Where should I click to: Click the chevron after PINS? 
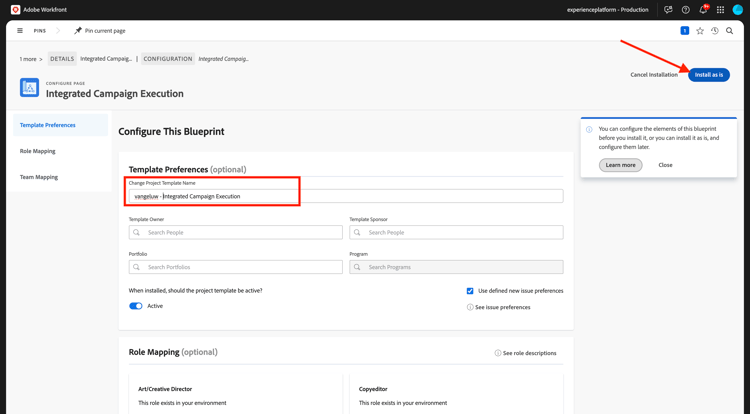tap(58, 31)
